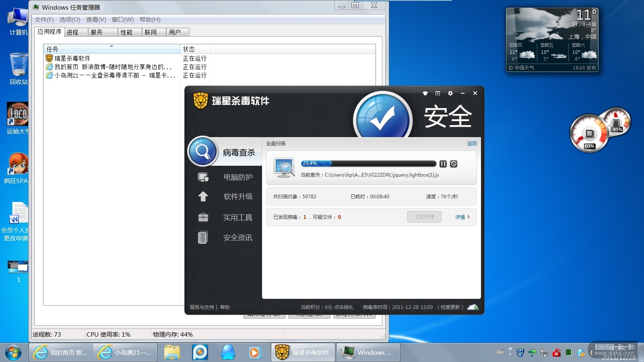Click the green umbrella tray icon
Screen dimensions: 644x362
click(533, 353)
